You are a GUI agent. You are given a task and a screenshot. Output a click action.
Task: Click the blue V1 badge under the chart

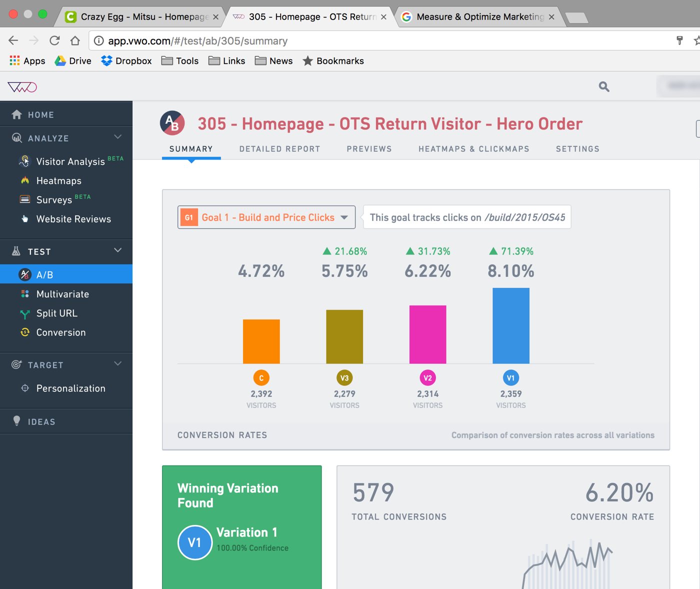click(510, 378)
